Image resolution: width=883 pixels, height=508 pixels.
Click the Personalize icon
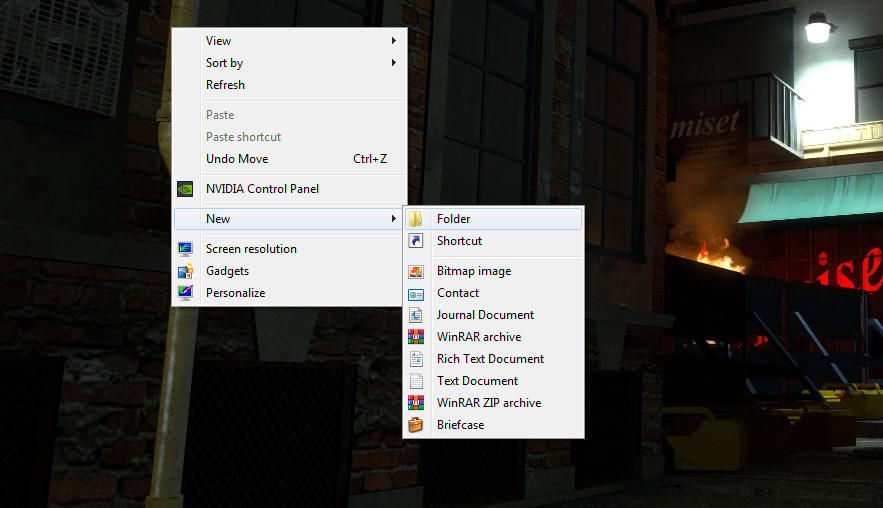pos(185,293)
